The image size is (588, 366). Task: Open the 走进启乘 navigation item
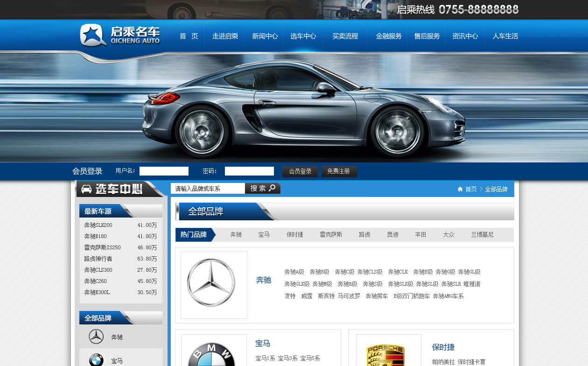[x=225, y=36]
